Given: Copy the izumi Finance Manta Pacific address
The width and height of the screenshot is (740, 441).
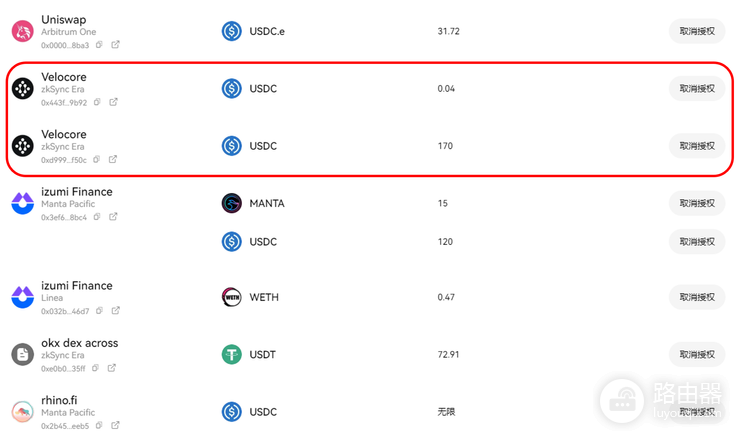Looking at the screenshot, I should (97, 217).
